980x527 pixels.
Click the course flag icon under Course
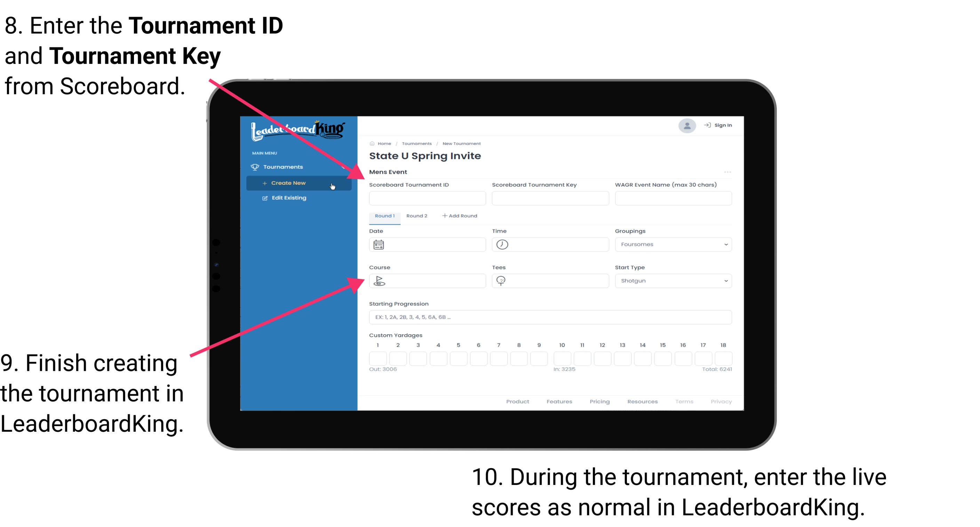pyautogui.click(x=380, y=280)
